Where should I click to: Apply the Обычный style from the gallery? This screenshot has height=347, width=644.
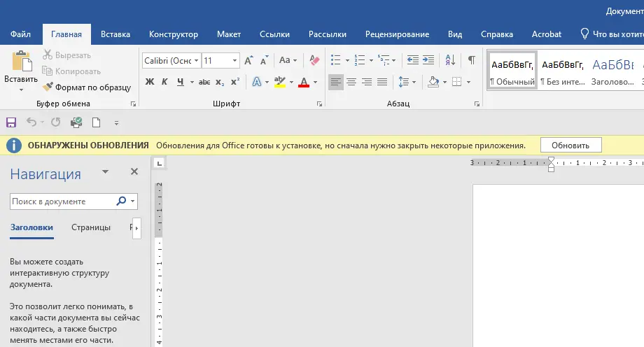pyautogui.click(x=512, y=71)
